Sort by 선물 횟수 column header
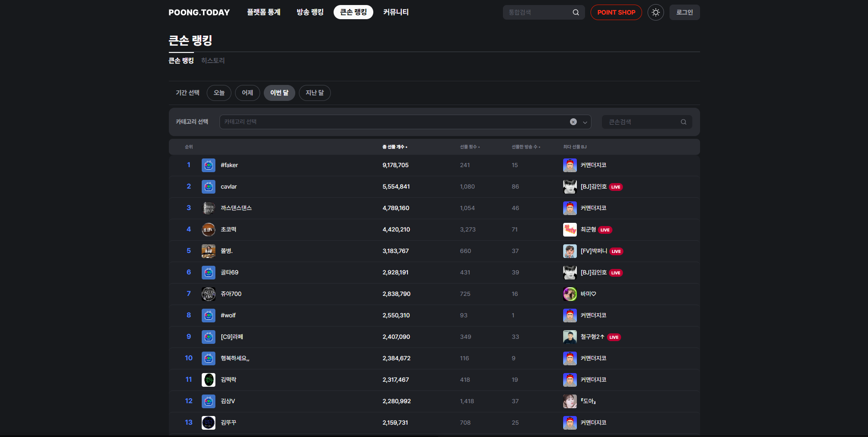Viewport: 868px width, 437px height. [x=469, y=147]
